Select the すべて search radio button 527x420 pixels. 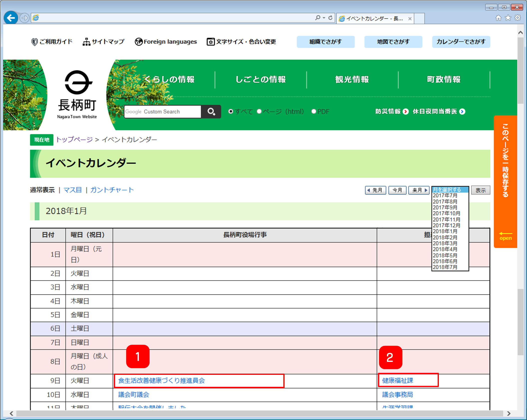[231, 112]
